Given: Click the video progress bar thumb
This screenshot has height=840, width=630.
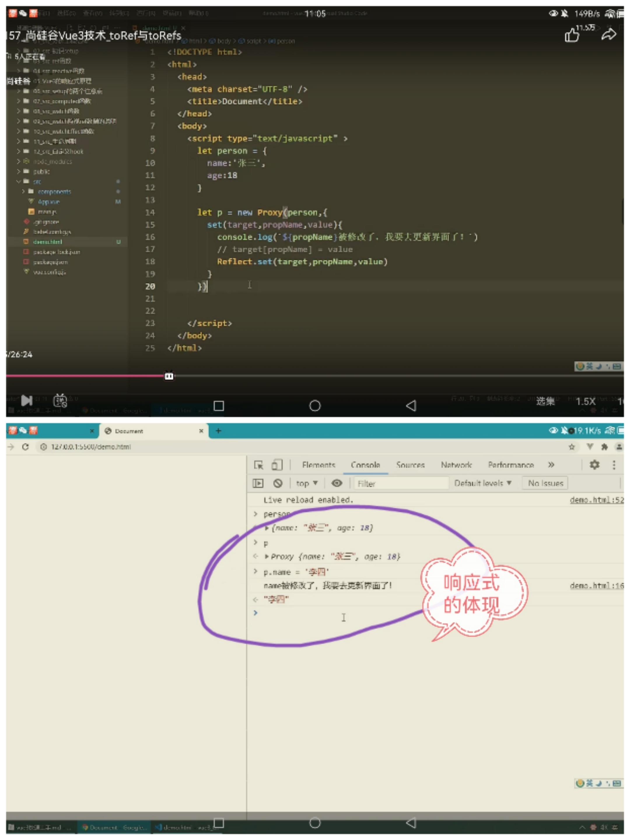Looking at the screenshot, I should point(169,376).
